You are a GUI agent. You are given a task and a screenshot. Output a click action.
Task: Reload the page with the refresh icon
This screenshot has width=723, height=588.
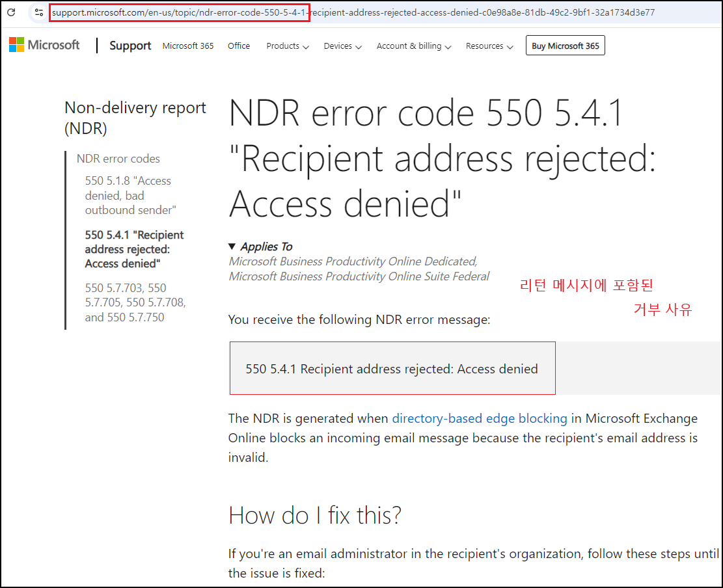11,12
